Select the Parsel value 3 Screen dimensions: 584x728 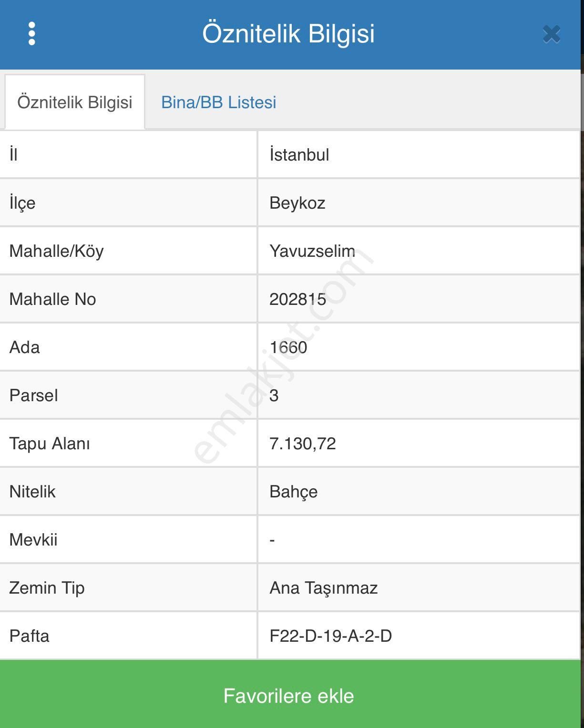(274, 395)
